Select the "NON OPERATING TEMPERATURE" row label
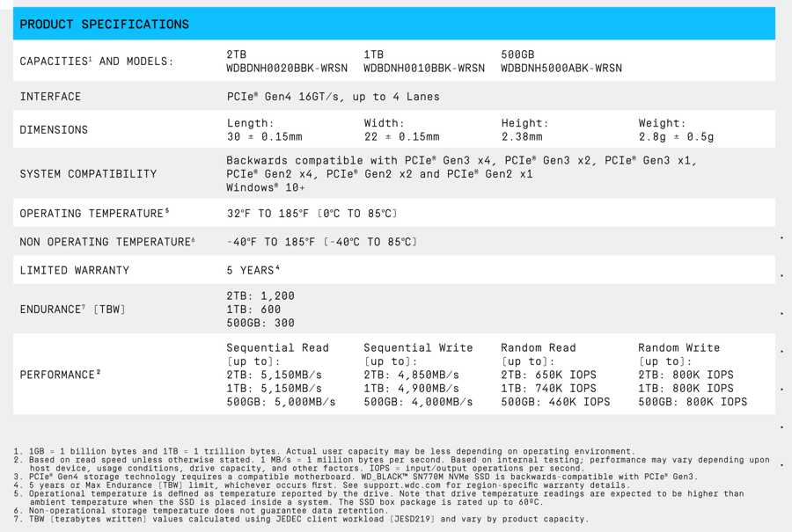 coord(107,242)
